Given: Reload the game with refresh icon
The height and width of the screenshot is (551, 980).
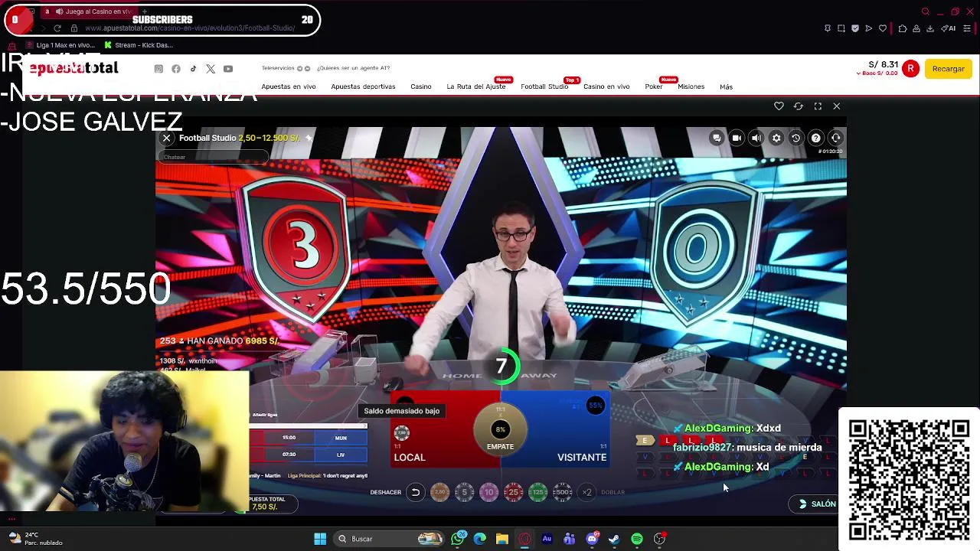Looking at the screenshot, I should click(799, 106).
